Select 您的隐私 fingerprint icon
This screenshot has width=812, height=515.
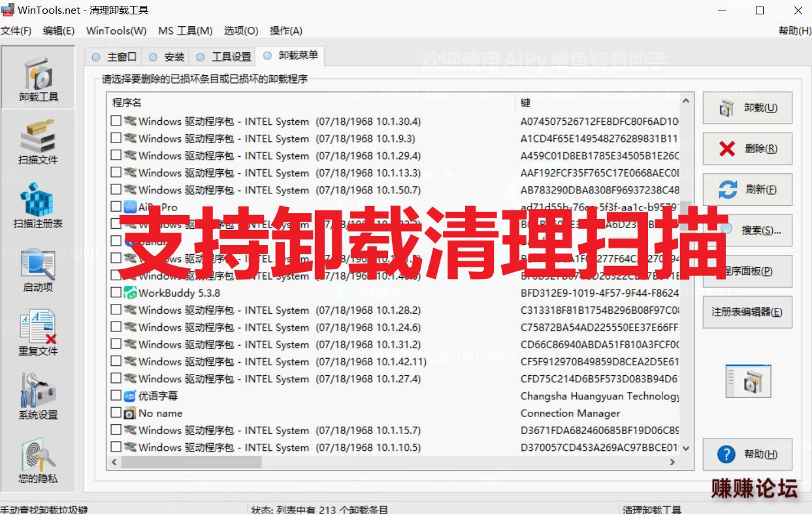click(x=39, y=461)
